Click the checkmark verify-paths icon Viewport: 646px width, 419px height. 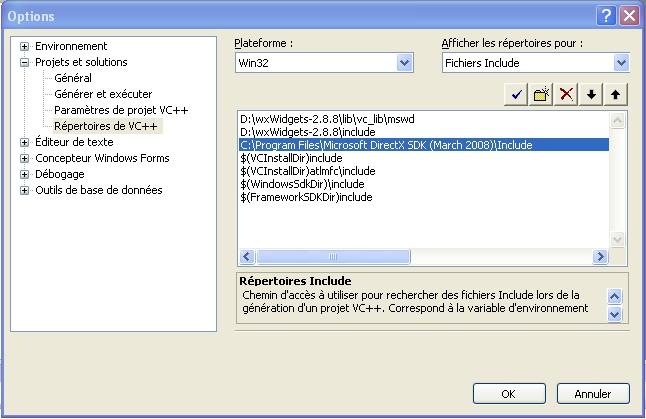[517, 94]
